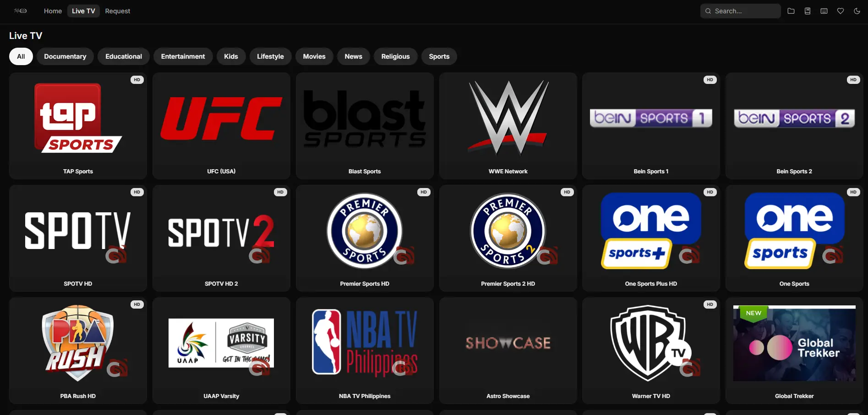Open the TAP Sports channel logo
This screenshot has width=868, height=415.
pos(78,118)
